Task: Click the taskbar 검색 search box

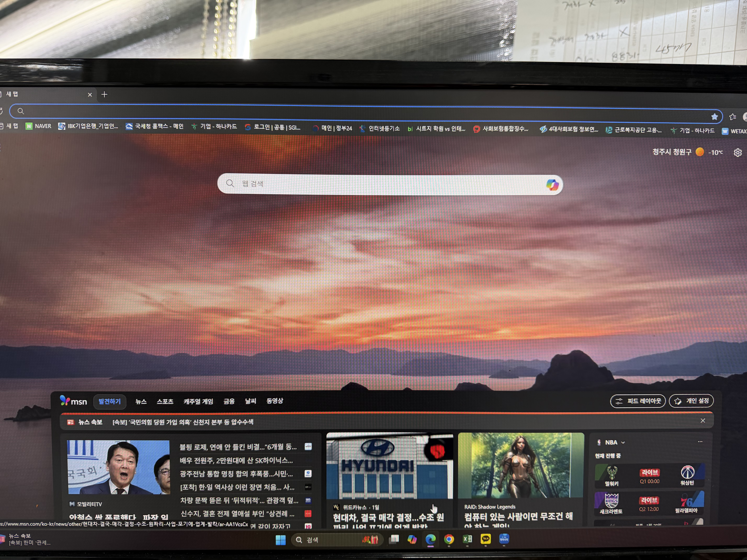Action: pos(337,540)
